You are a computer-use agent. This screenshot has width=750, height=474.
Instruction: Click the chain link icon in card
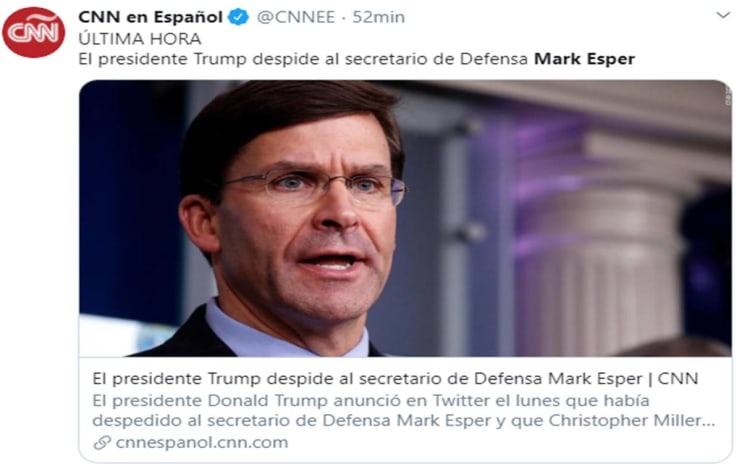pos(102,442)
